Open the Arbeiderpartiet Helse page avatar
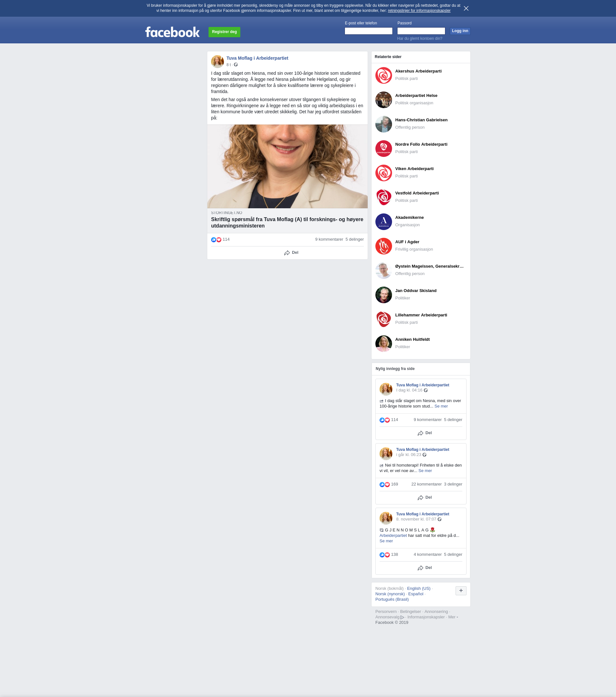 383,99
